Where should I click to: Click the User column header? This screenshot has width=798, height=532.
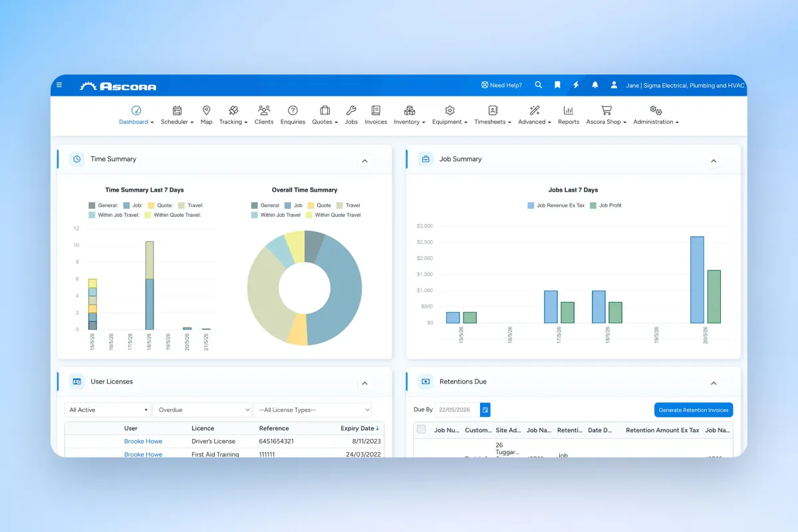tap(131, 428)
